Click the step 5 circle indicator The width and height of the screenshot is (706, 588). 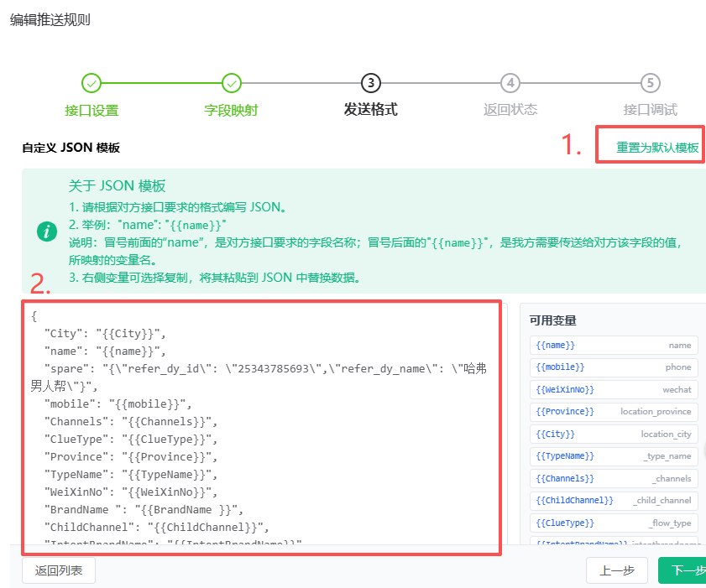650,83
